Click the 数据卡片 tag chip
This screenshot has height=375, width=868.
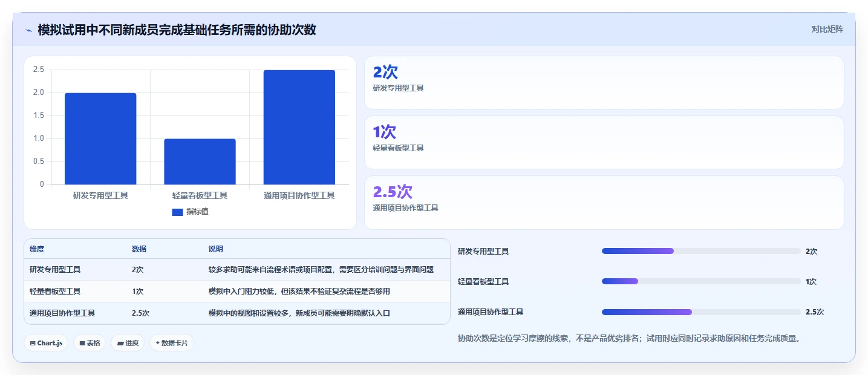172,343
